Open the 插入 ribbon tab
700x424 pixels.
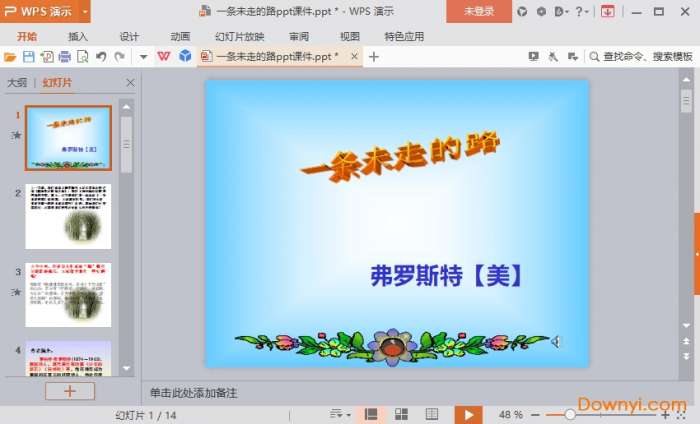(x=78, y=37)
